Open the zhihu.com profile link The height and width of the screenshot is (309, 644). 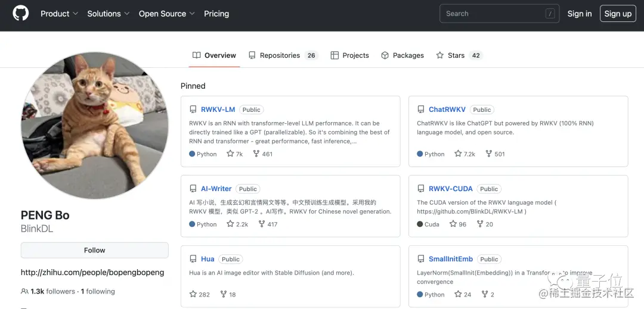tap(92, 272)
